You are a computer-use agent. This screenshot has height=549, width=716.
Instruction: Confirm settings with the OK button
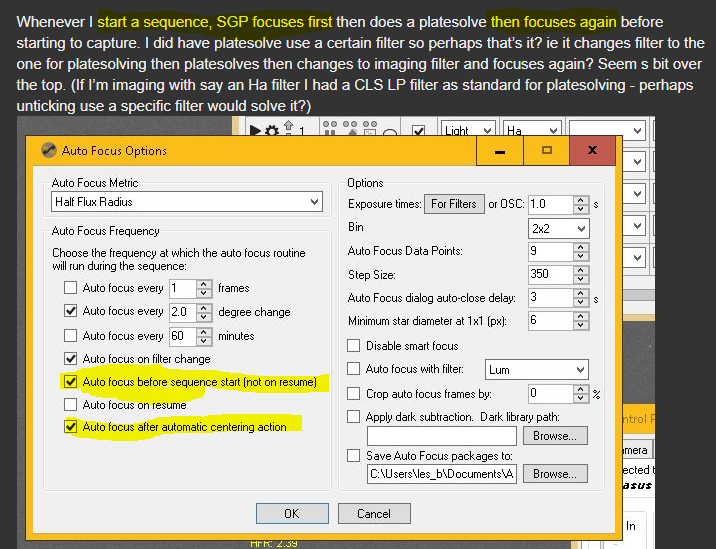tap(291, 513)
